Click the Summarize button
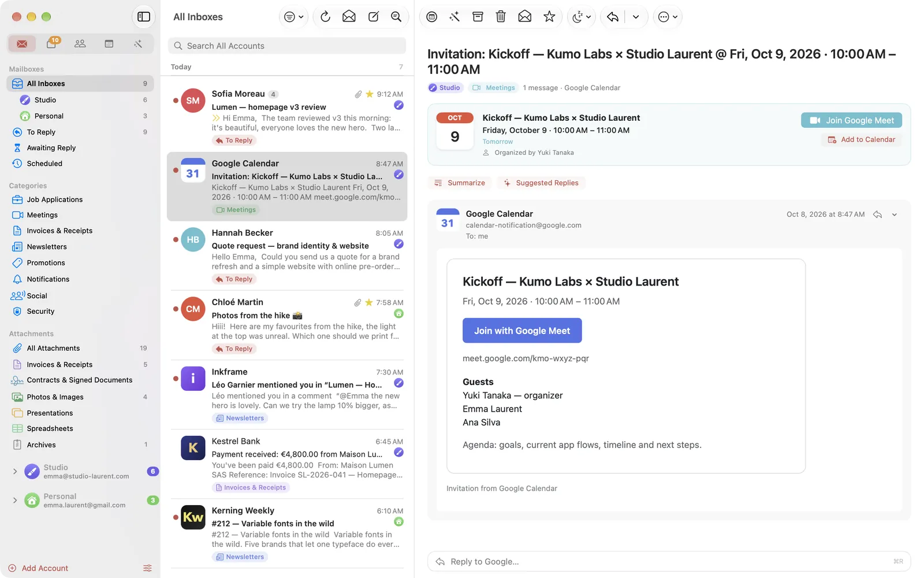Image resolution: width=924 pixels, height=578 pixels. (x=460, y=183)
